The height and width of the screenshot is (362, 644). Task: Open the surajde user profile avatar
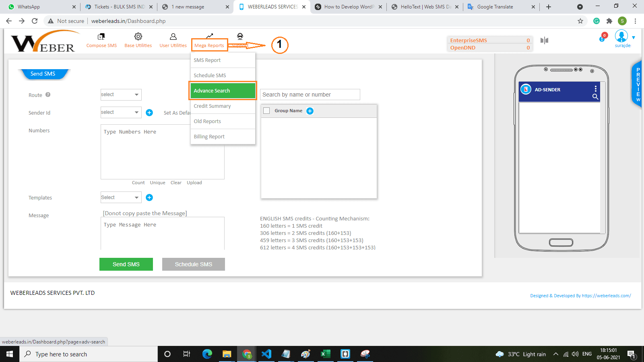coord(621,37)
